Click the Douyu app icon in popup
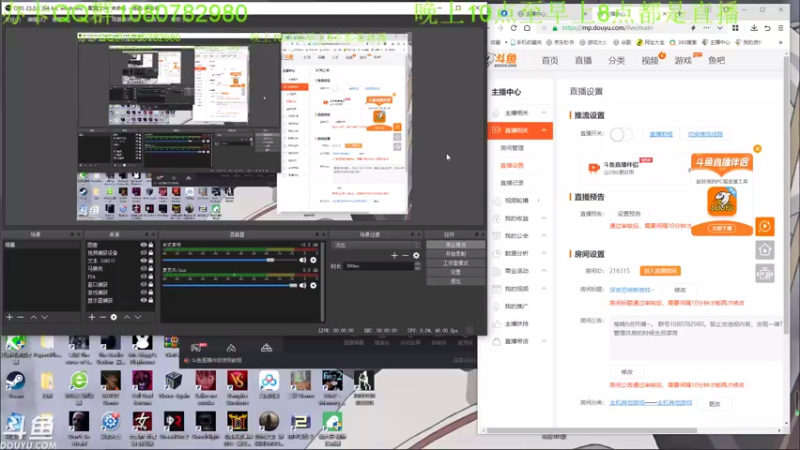 [722, 201]
